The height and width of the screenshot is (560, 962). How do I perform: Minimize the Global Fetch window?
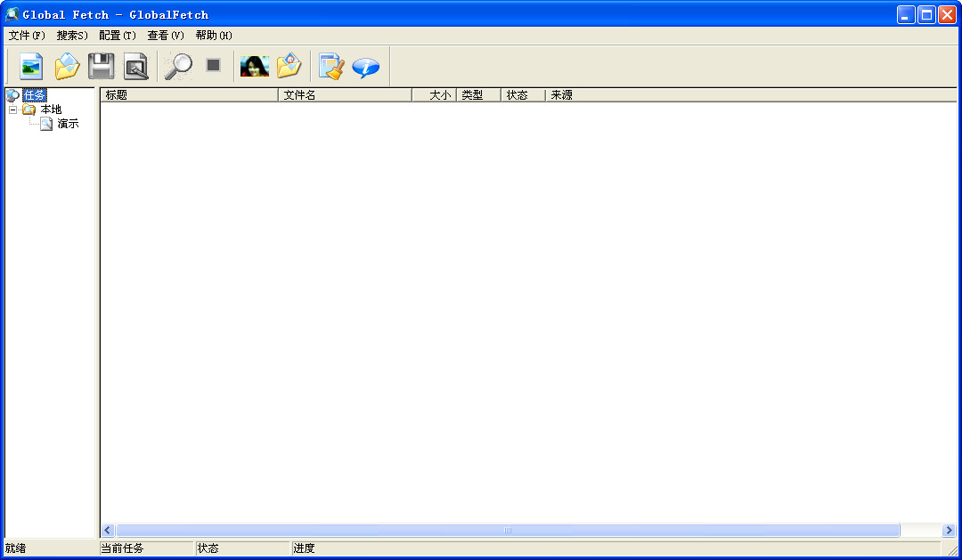click(906, 15)
